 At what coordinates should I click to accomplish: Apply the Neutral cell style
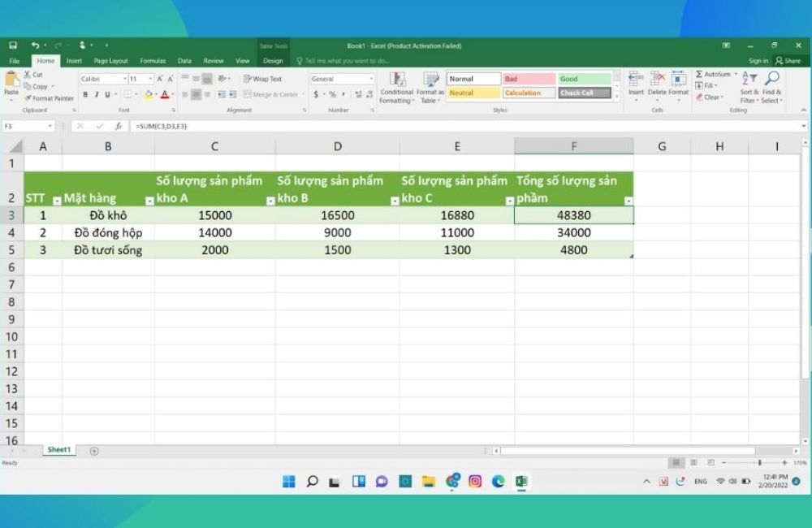click(473, 93)
